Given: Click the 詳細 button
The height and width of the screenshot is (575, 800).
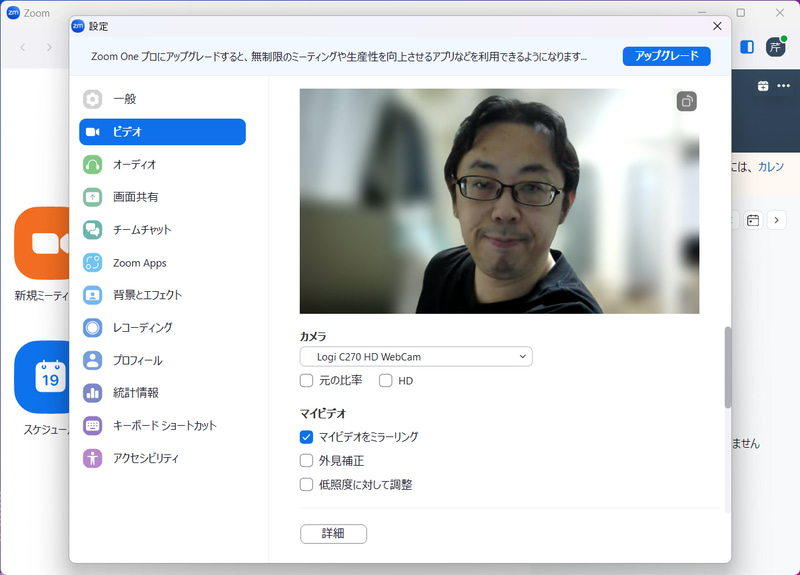Looking at the screenshot, I should click(x=333, y=534).
